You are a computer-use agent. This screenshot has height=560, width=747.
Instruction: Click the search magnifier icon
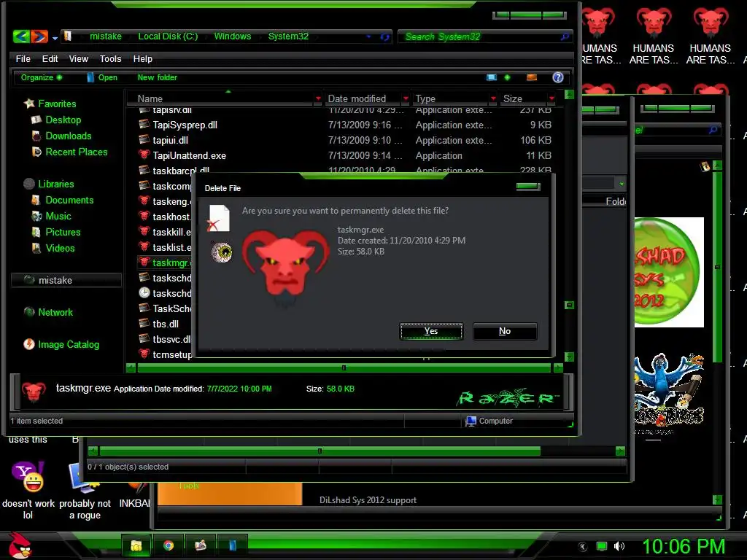point(565,36)
